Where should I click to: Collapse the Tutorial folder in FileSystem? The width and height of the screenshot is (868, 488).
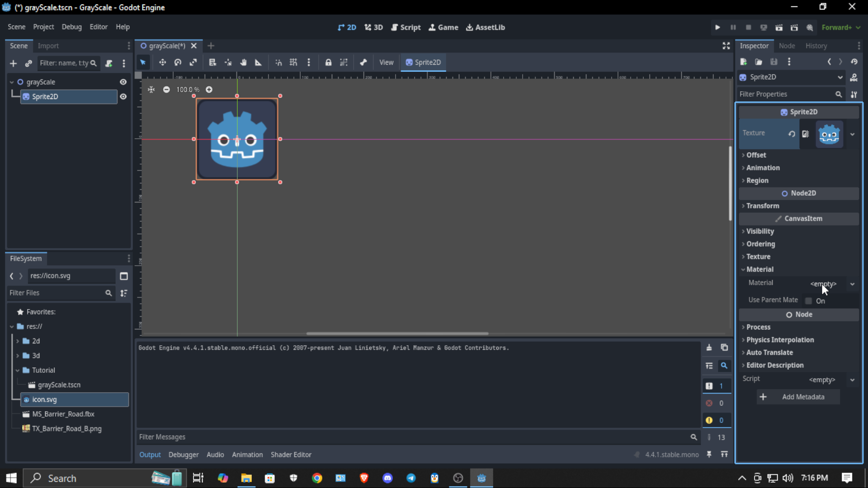pos(18,370)
